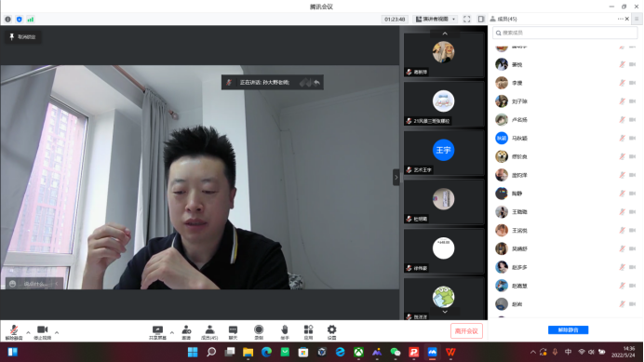This screenshot has width=644, height=362.
Task: Open meeting settings gear (设置)
Action: 331,332
